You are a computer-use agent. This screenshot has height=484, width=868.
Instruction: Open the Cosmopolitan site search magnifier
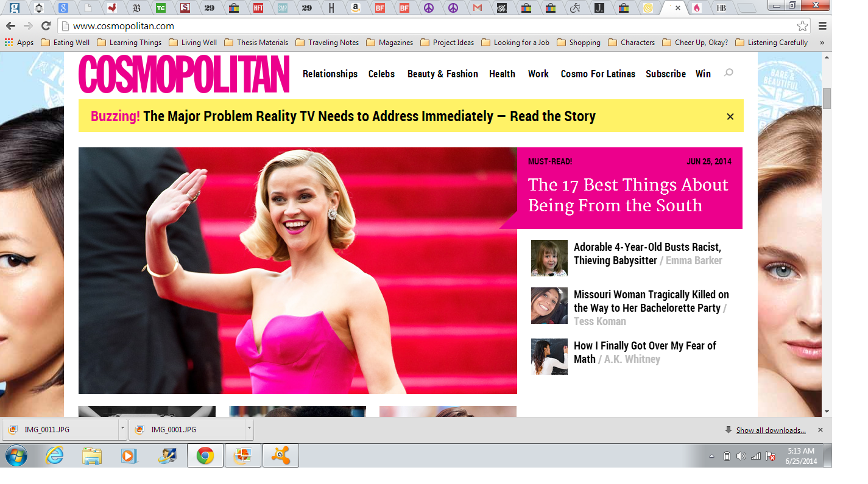pyautogui.click(x=728, y=73)
